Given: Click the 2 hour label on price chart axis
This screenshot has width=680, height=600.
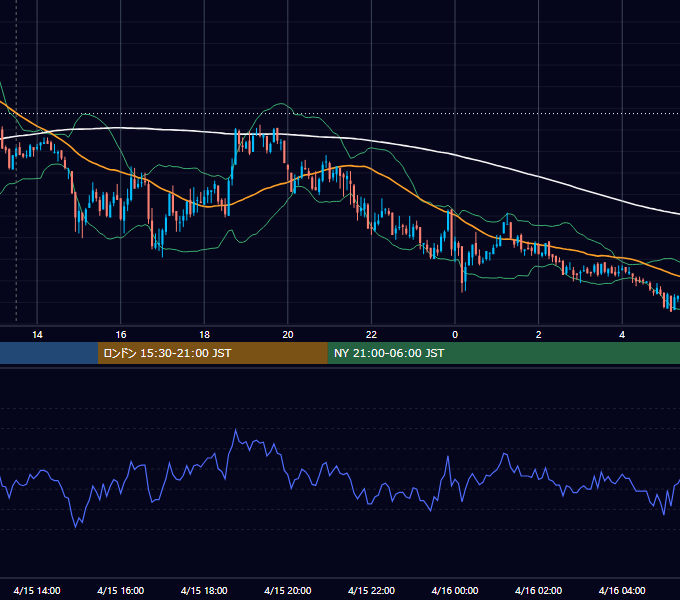Looking at the screenshot, I should coord(539,335).
